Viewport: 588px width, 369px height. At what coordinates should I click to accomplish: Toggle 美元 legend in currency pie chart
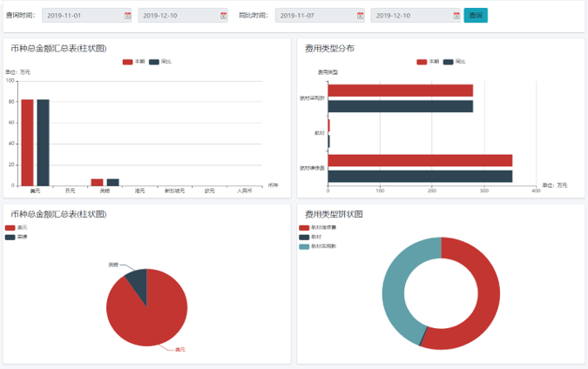(16, 228)
